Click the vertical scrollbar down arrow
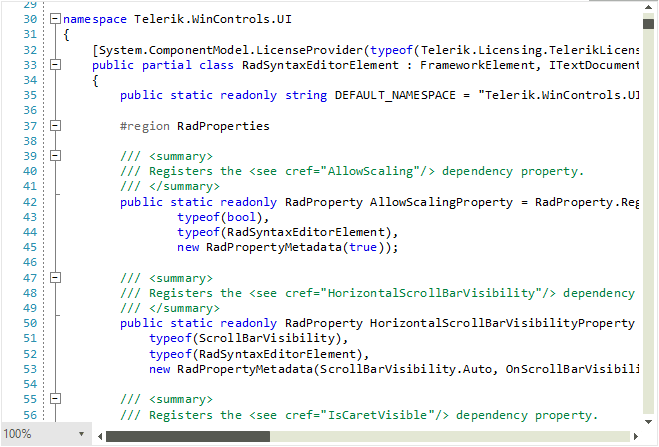The image size is (659, 447). click(648, 421)
